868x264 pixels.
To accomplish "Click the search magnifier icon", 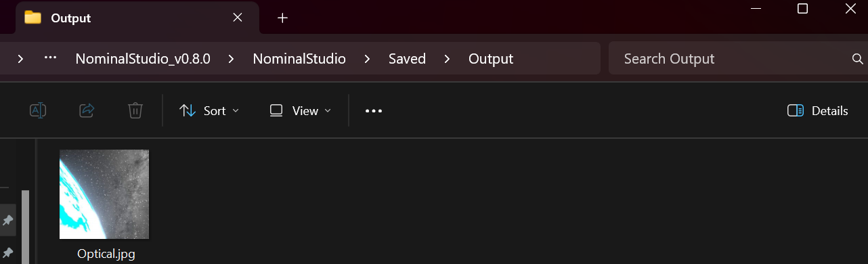I will [857, 59].
